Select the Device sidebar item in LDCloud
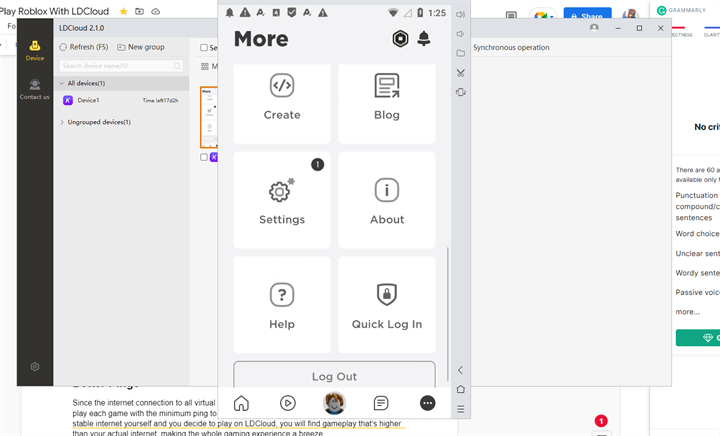This screenshot has height=436, width=720. click(x=35, y=50)
